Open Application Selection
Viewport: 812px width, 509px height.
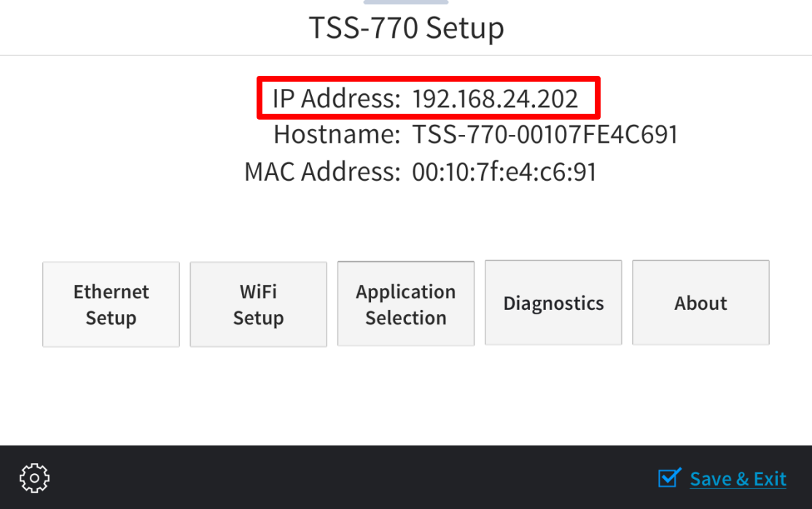pos(406,304)
